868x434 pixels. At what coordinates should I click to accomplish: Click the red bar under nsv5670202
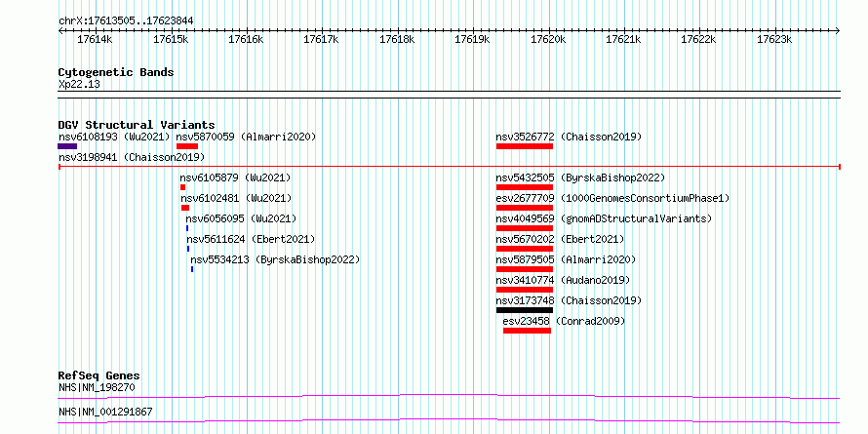(525, 249)
